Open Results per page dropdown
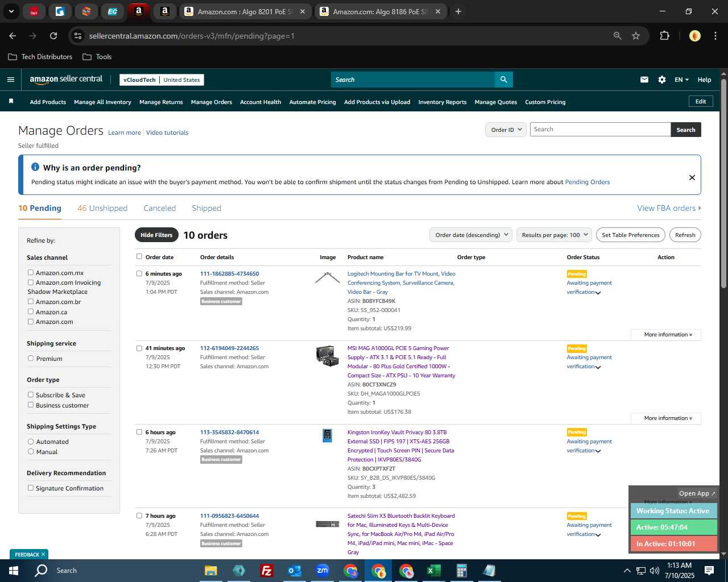Screen dimensions: 728x582 click(554, 235)
